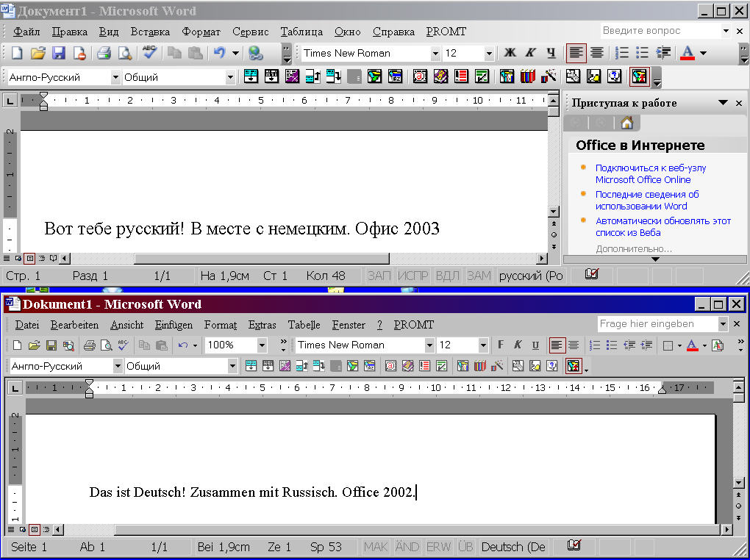Open Англо-Русский dropdown in Russian Word window

pyautogui.click(x=115, y=77)
